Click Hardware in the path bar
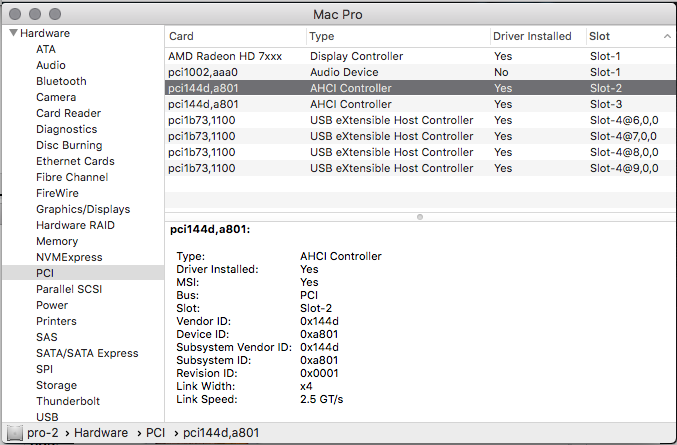This screenshot has width=677, height=445. coord(101,432)
